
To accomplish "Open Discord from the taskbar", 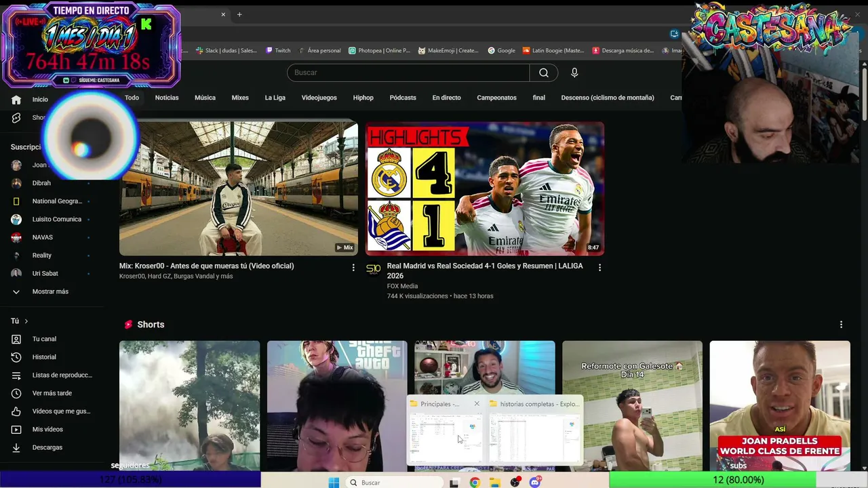I will [x=536, y=483].
